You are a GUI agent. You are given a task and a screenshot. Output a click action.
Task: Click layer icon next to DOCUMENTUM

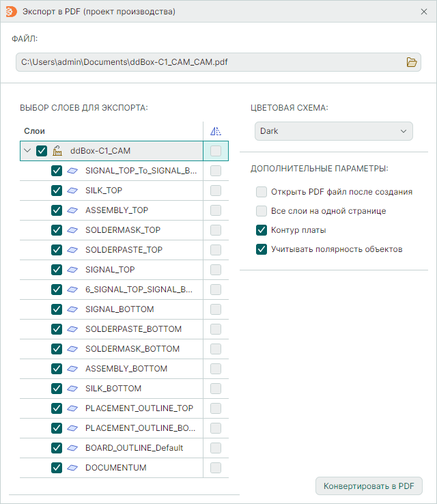pos(72,468)
